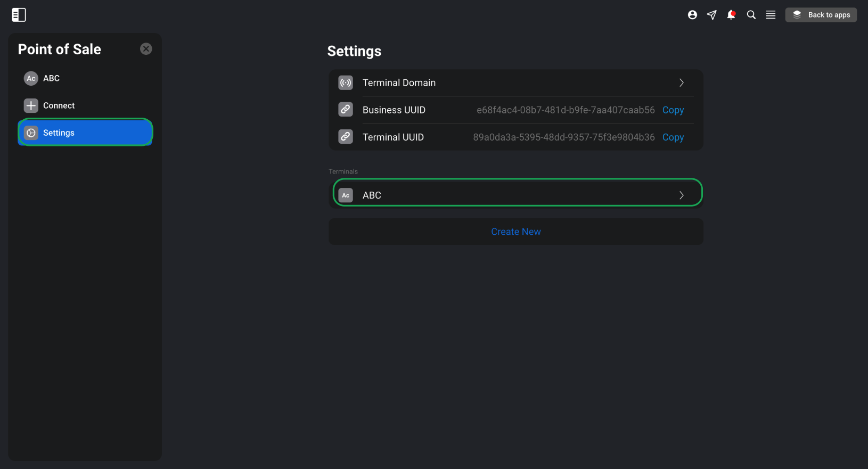868x469 pixels.
Task: Click the Terminals section label
Action: [x=343, y=171]
